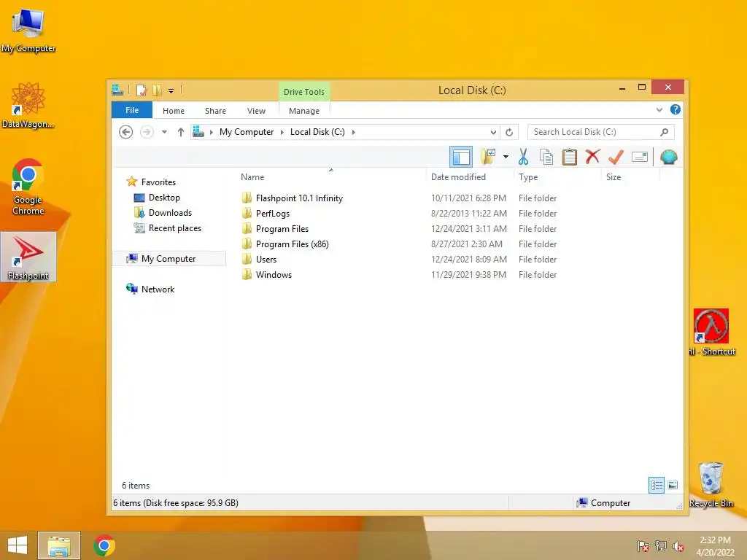Screen dimensions: 747x560
Task: Select Network in the navigation pane
Action: [158, 289]
